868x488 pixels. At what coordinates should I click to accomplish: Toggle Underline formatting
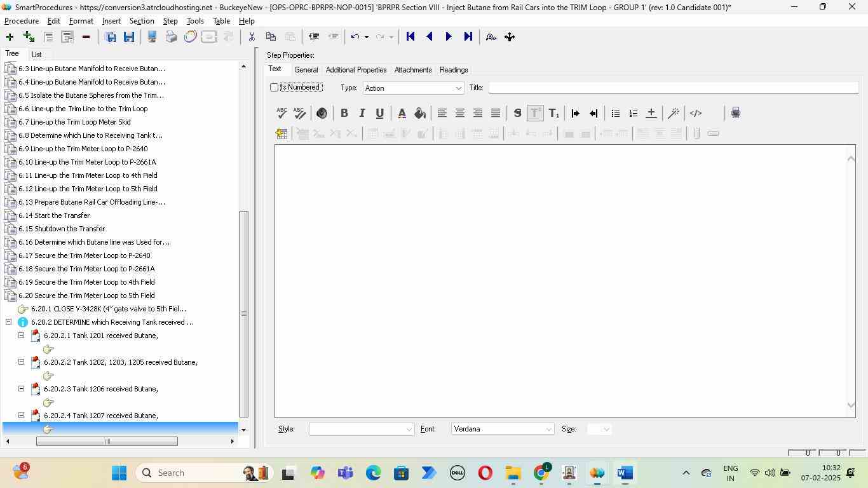point(379,113)
